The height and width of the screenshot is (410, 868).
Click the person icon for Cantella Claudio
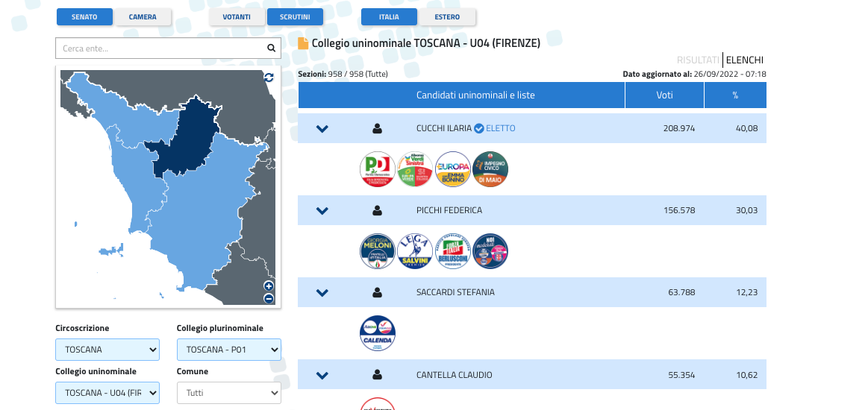378,375
